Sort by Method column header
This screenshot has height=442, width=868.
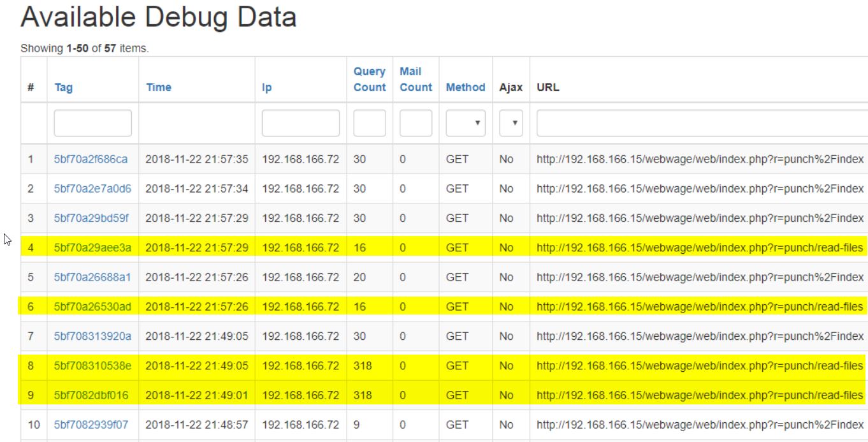tap(465, 87)
